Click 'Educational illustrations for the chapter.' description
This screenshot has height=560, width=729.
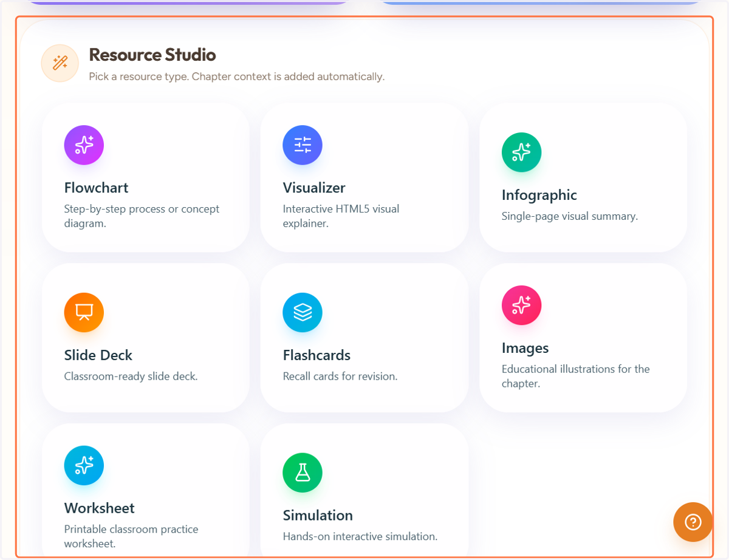(x=575, y=377)
